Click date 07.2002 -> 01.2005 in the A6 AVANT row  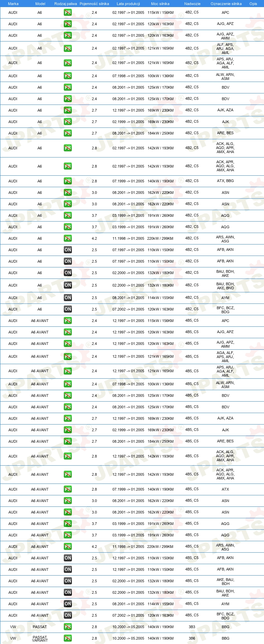[x=128, y=615]
